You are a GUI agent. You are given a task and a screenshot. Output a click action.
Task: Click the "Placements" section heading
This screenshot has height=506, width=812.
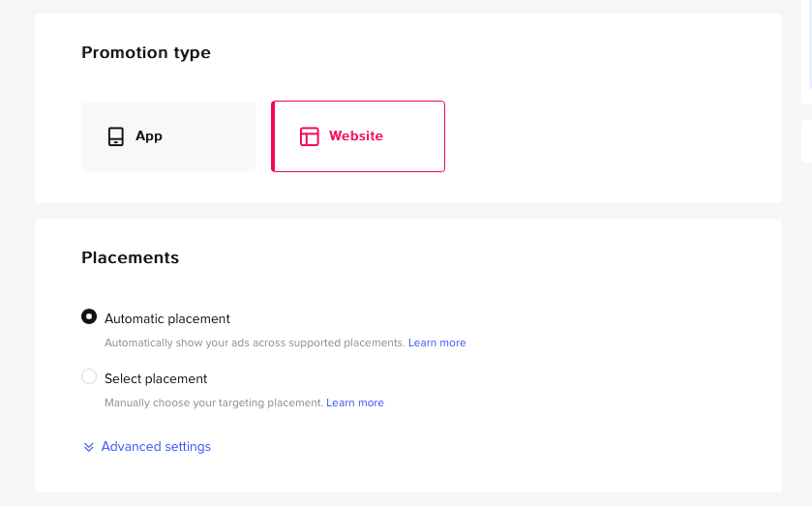(x=131, y=258)
